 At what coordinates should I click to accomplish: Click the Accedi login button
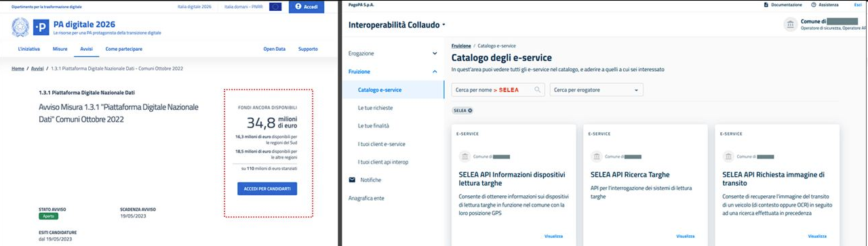click(x=307, y=6)
